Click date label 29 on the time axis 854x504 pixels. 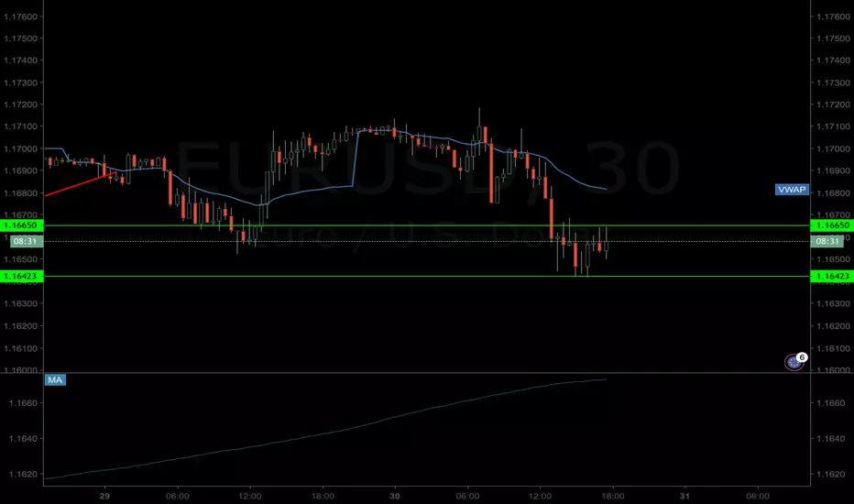(104, 496)
